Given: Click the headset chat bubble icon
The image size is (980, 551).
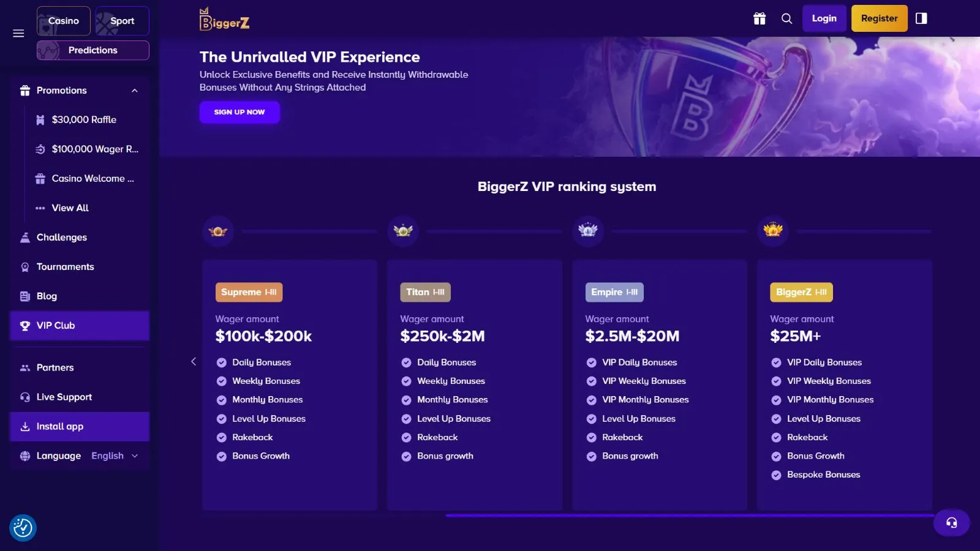Looking at the screenshot, I should click(x=951, y=522).
